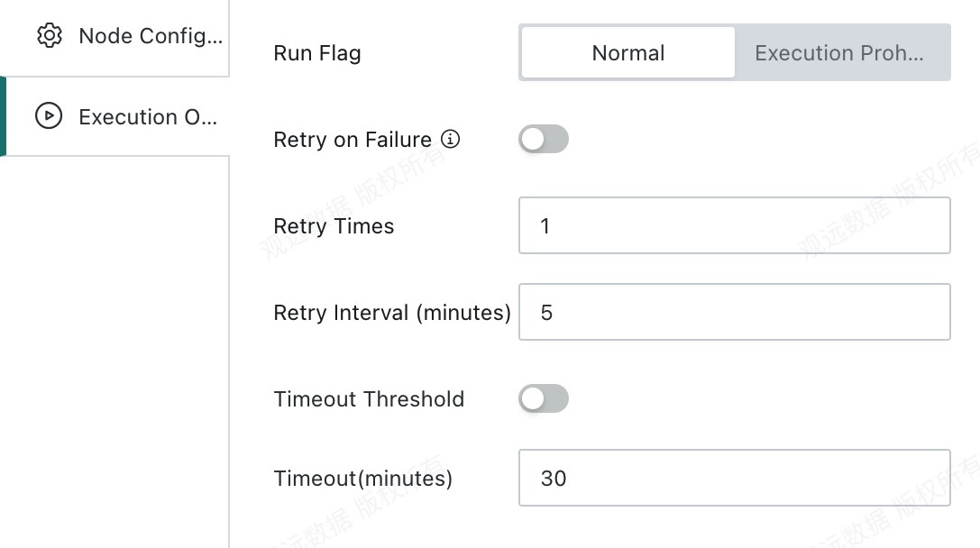980x548 pixels.
Task: Click the info icon next to Retry on Failure
Action: 450,139
